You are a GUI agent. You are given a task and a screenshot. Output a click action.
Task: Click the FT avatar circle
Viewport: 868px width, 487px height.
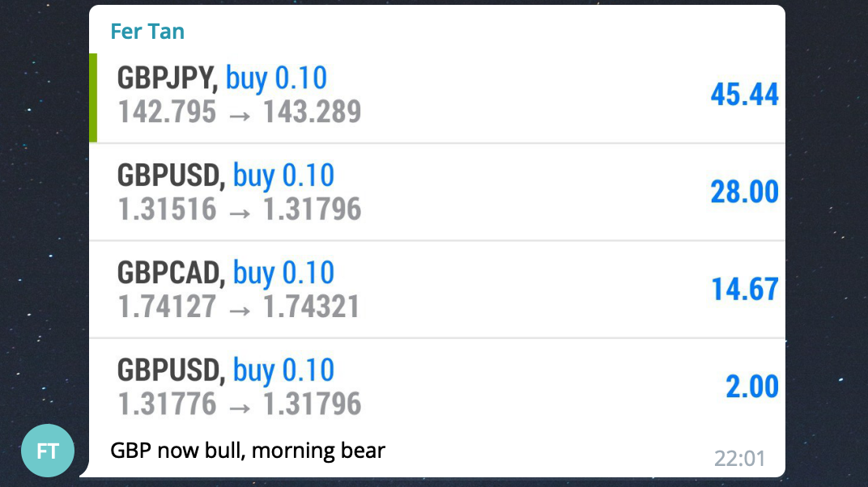[x=48, y=451]
